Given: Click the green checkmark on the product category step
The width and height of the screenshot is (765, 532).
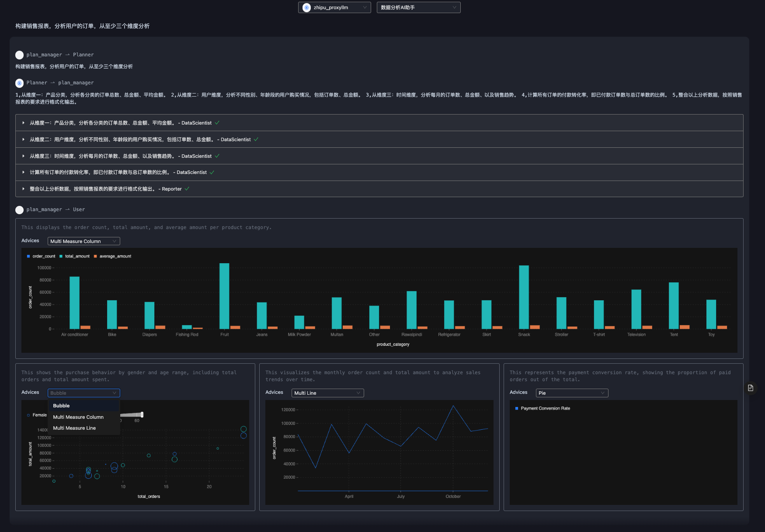Looking at the screenshot, I should click(217, 123).
